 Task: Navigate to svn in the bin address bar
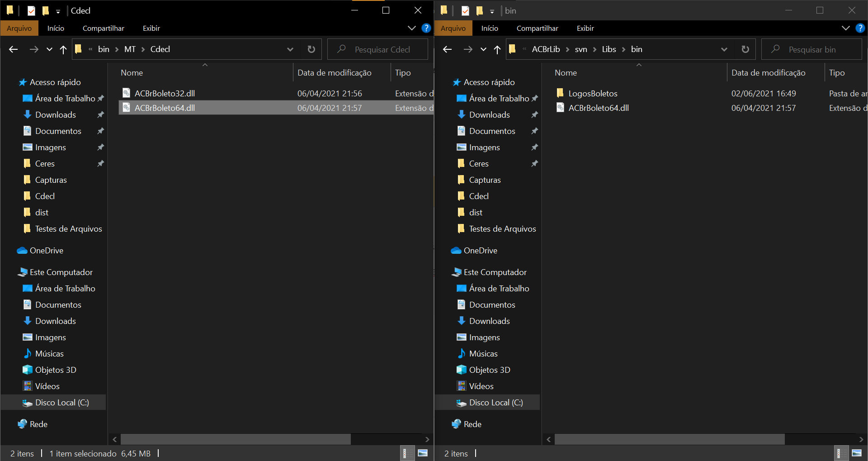point(581,49)
